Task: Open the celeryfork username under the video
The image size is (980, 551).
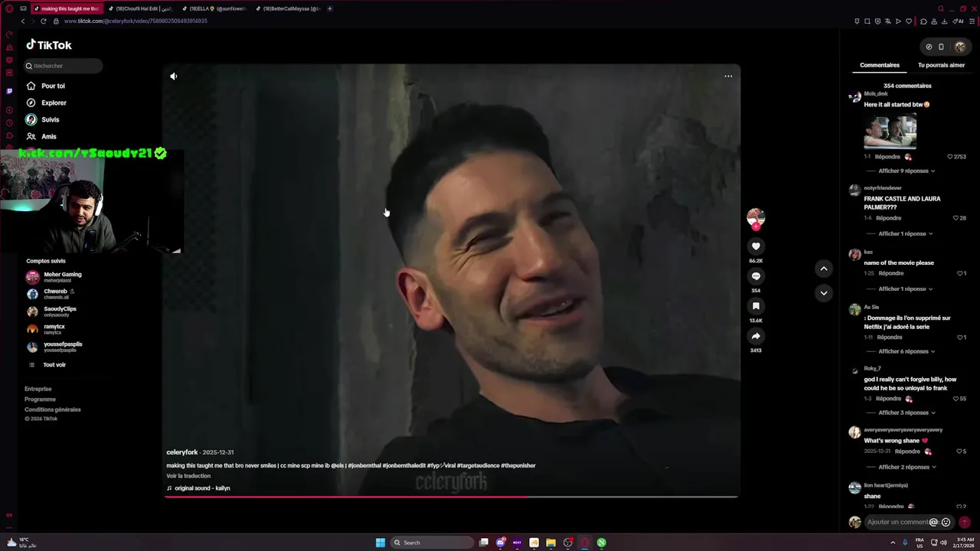Action: point(182,452)
